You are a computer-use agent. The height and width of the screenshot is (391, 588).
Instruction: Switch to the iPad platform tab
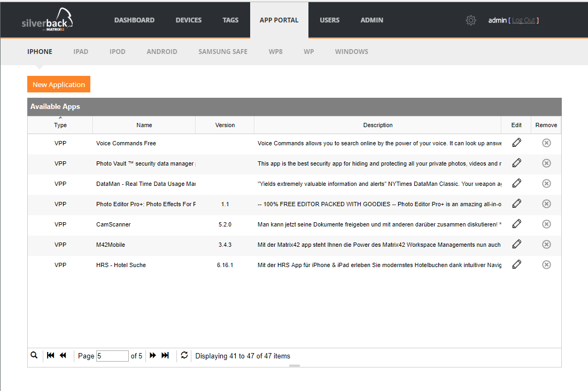coord(81,52)
